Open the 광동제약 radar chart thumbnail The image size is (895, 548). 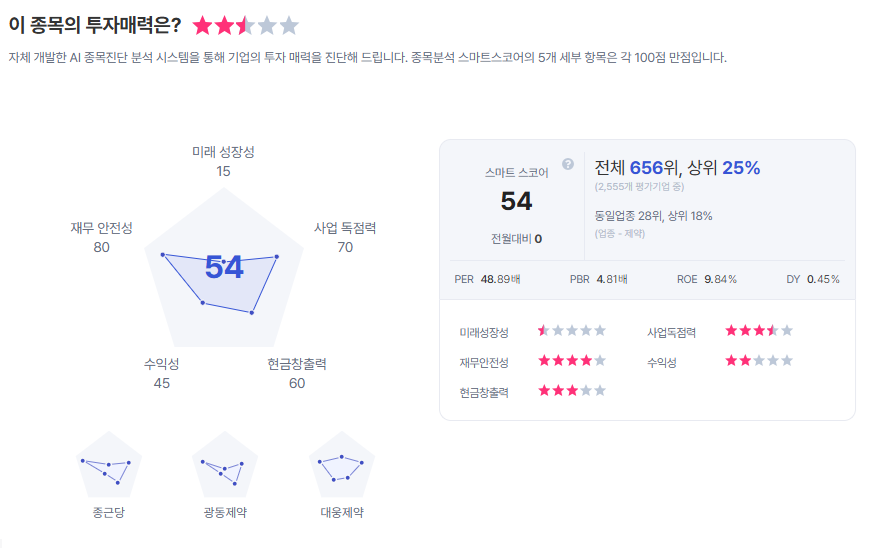coord(223,465)
